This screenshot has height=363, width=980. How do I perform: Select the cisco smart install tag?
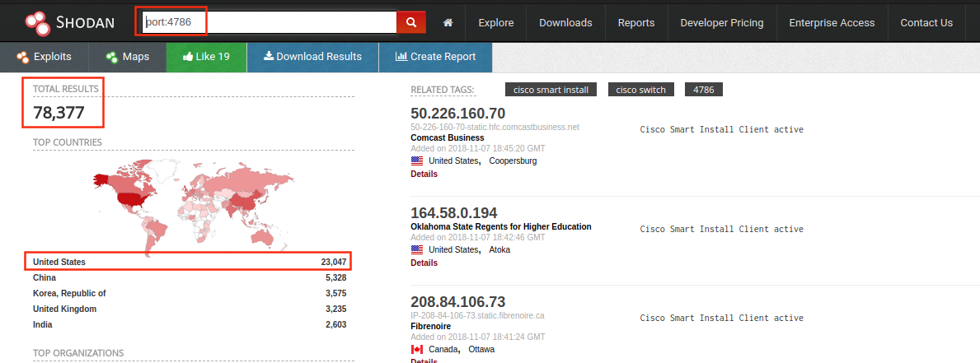point(551,90)
